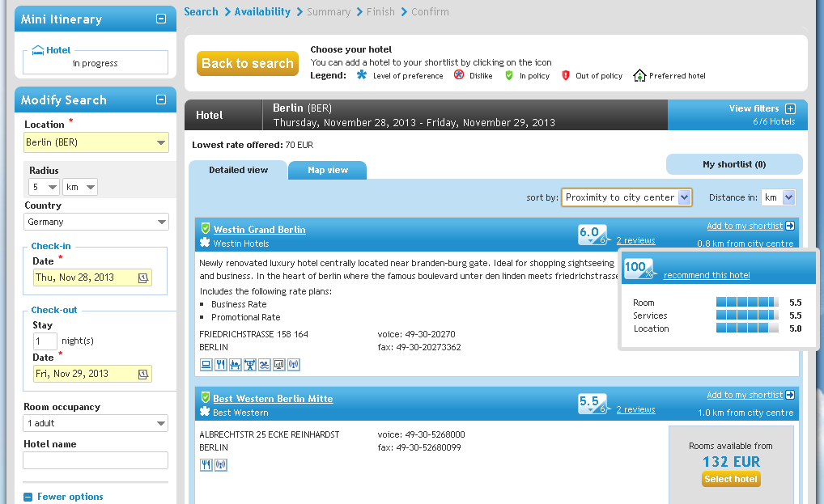Open the check-out date calendar picker
The width and height of the screenshot is (824, 504).
coord(143,374)
